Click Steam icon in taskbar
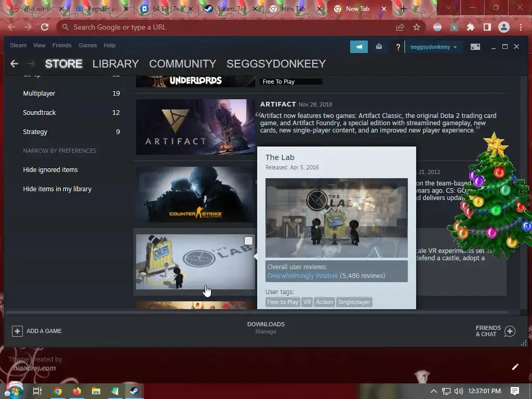This screenshot has width=532, height=399. click(x=134, y=391)
